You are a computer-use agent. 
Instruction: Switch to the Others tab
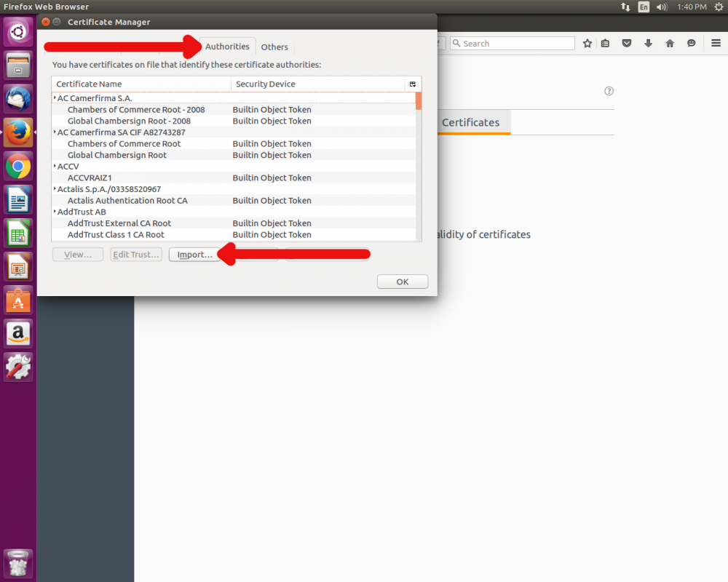tap(274, 47)
